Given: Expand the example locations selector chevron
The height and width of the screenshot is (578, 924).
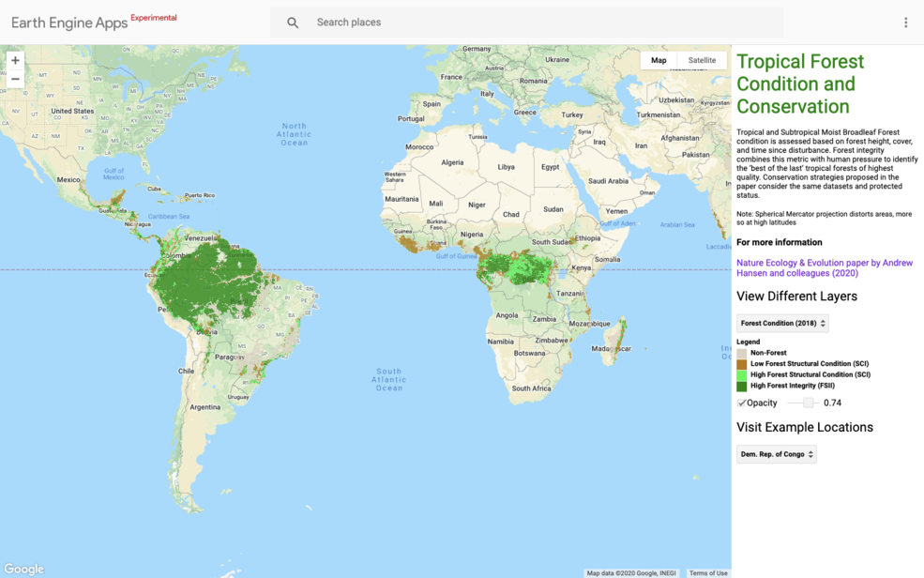Looking at the screenshot, I should 810,453.
